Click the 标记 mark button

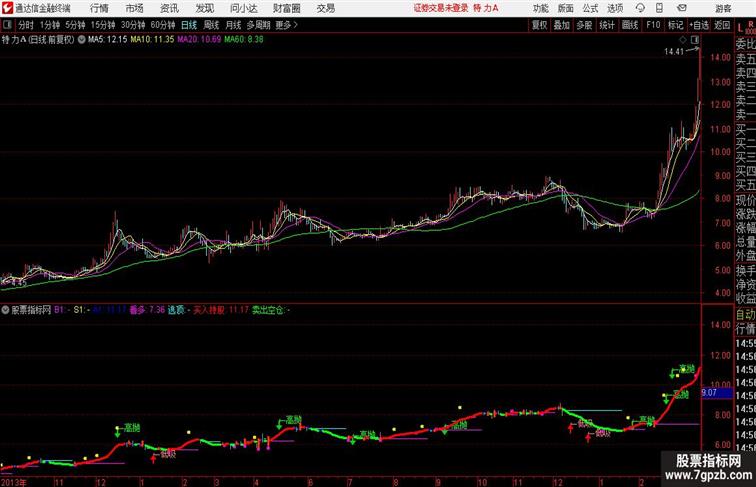coord(675,25)
